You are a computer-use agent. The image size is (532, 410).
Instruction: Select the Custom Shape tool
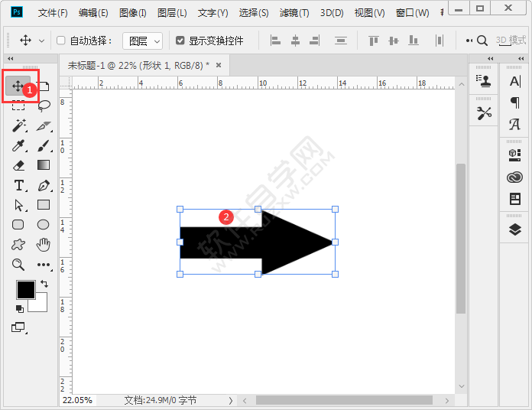point(18,244)
